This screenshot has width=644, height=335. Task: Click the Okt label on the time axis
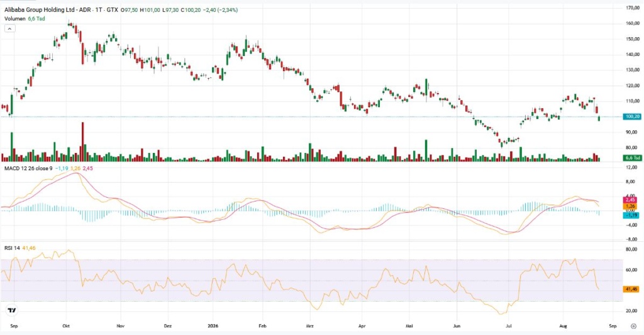click(66, 326)
